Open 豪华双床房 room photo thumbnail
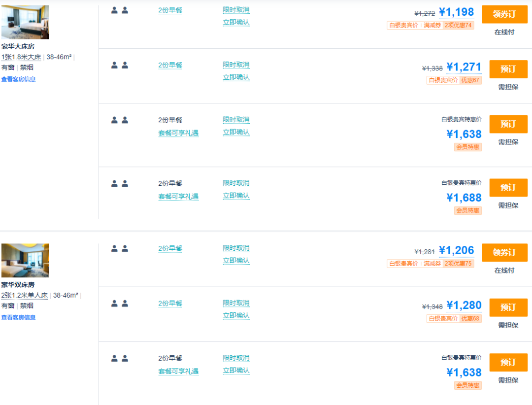The height and width of the screenshot is (405, 532). coord(25,260)
